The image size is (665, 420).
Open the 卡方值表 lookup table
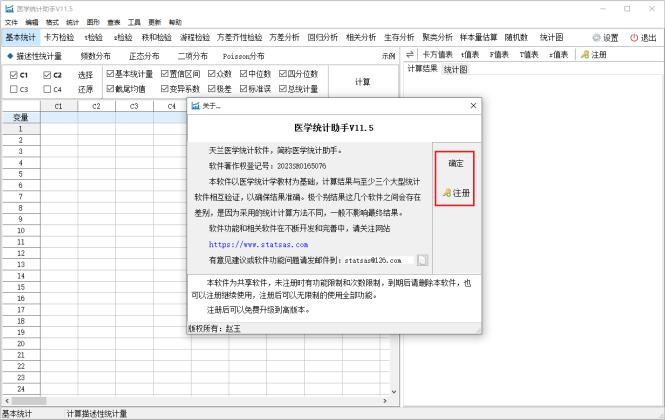[438, 54]
